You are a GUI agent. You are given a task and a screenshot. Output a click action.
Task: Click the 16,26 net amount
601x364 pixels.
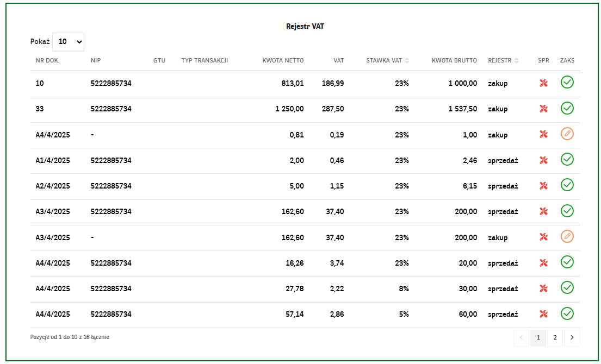click(x=295, y=263)
